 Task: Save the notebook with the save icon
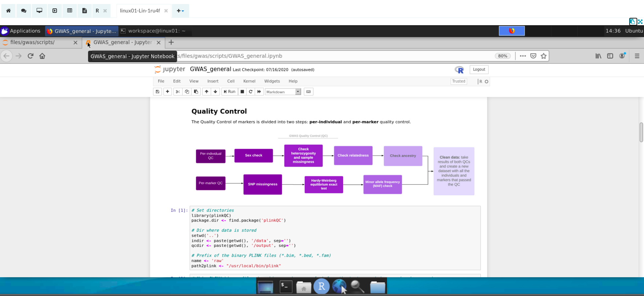[x=157, y=91]
